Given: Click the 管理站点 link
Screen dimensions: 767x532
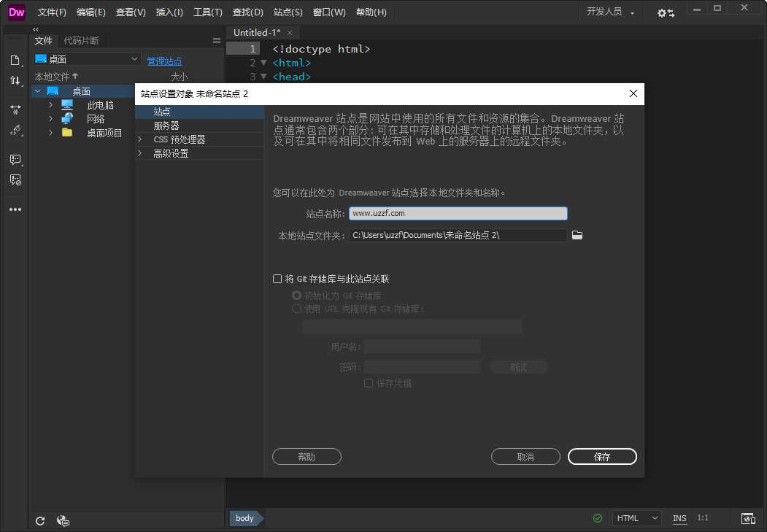Looking at the screenshot, I should [164, 61].
